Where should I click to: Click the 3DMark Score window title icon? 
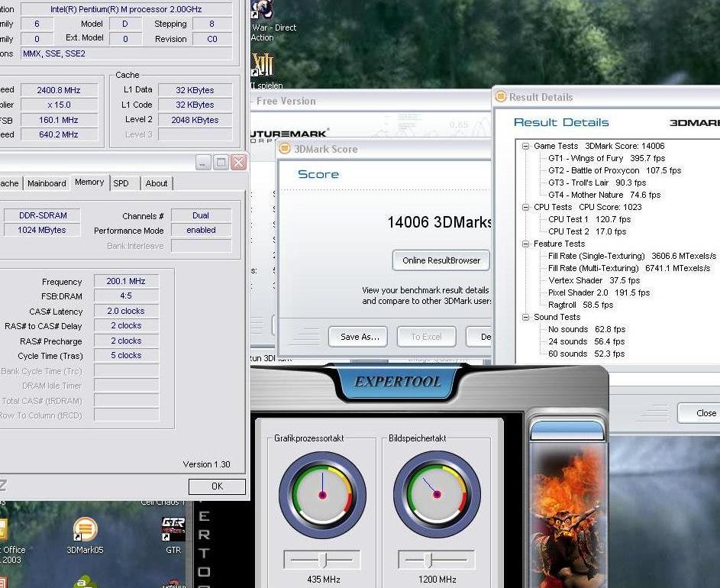[285, 149]
